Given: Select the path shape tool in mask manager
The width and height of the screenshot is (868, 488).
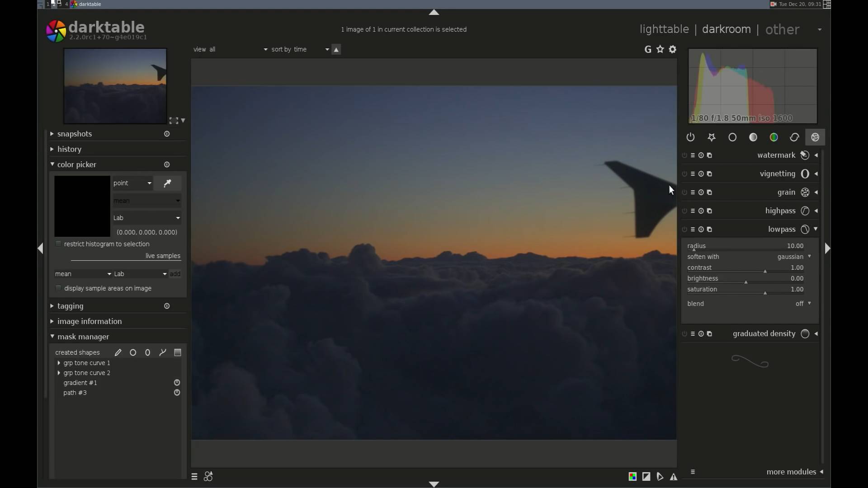Looking at the screenshot, I should pyautogui.click(x=163, y=352).
